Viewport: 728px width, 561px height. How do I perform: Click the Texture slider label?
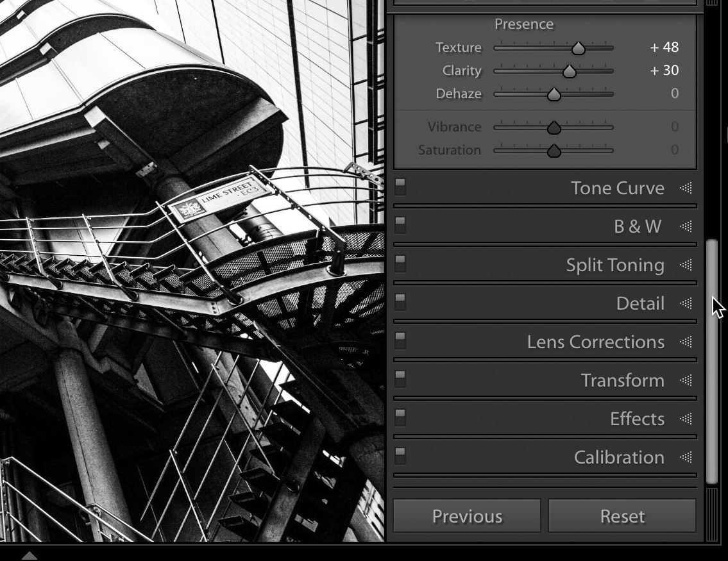tap(458, 47)
